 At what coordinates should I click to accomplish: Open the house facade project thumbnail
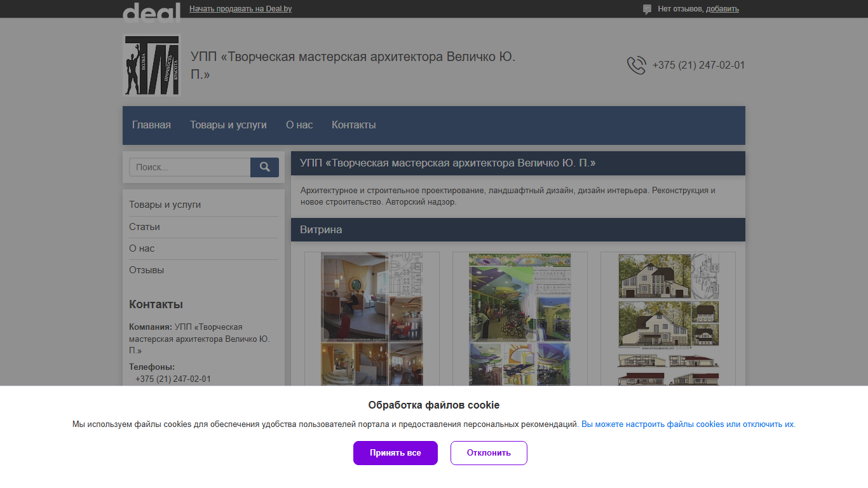tap(668, 319)
